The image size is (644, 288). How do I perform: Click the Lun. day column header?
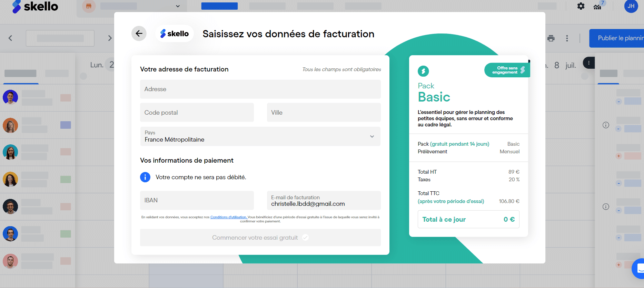97,65
